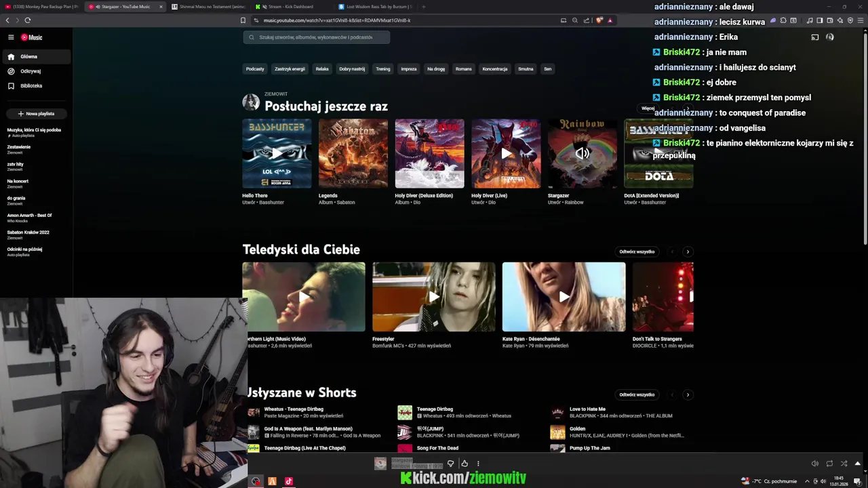868x488 pixels.
Task: Open Sabaton Kraków 2022 playlist
Action: (x=36, y=235)
